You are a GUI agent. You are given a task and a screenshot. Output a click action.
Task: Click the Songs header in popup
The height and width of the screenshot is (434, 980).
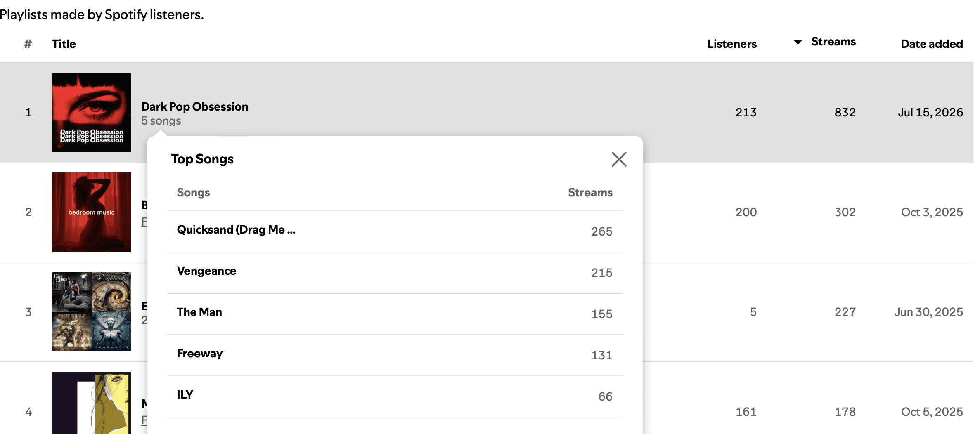pyautogui.click(x=193, y=193)
